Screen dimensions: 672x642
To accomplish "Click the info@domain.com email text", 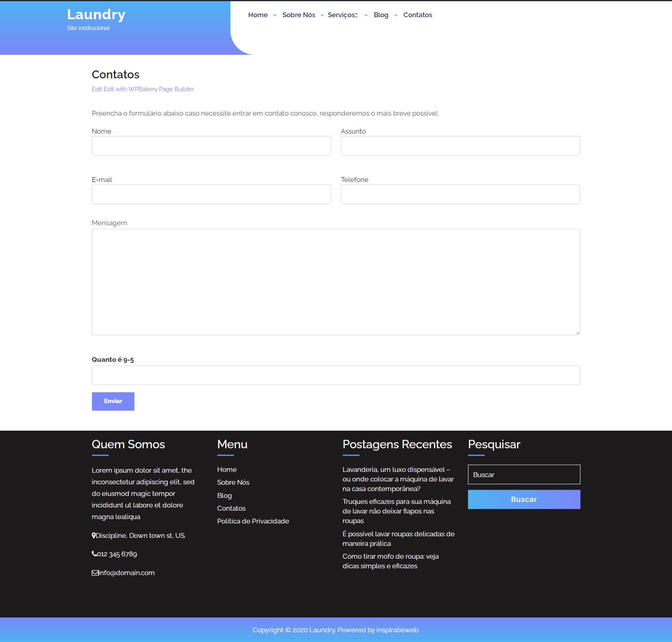I will [x=127, y=573].
